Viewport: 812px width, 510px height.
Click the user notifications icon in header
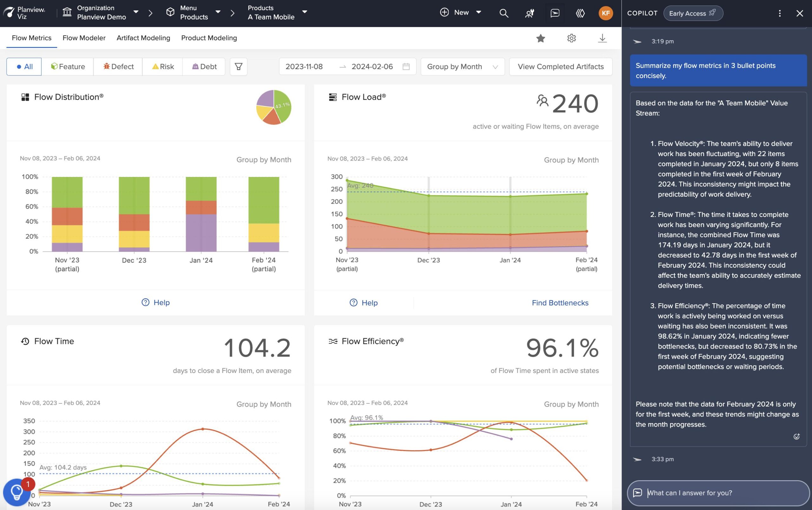(x=529, y=13)
